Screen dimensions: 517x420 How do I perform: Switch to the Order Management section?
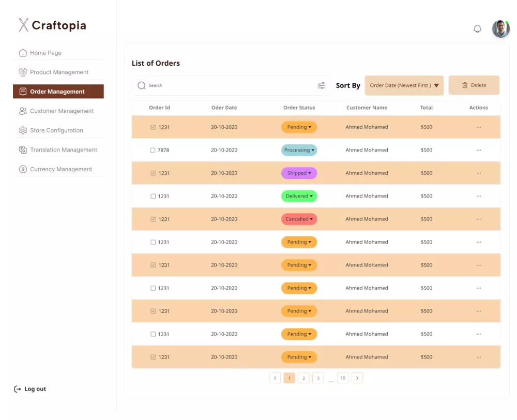tap(58, 91)
